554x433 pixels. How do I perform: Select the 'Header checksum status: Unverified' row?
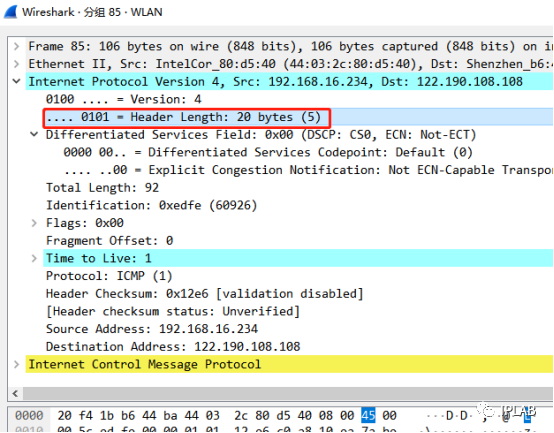click(x=298, y=311)
